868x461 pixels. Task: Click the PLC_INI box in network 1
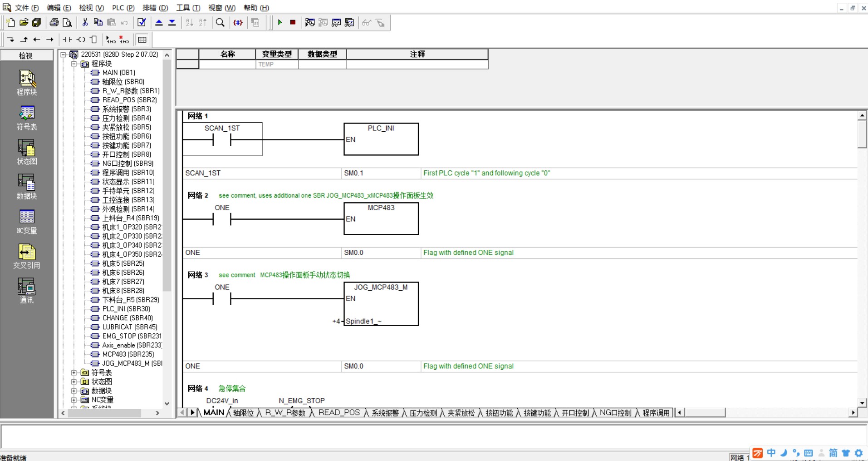coord(381,139)
